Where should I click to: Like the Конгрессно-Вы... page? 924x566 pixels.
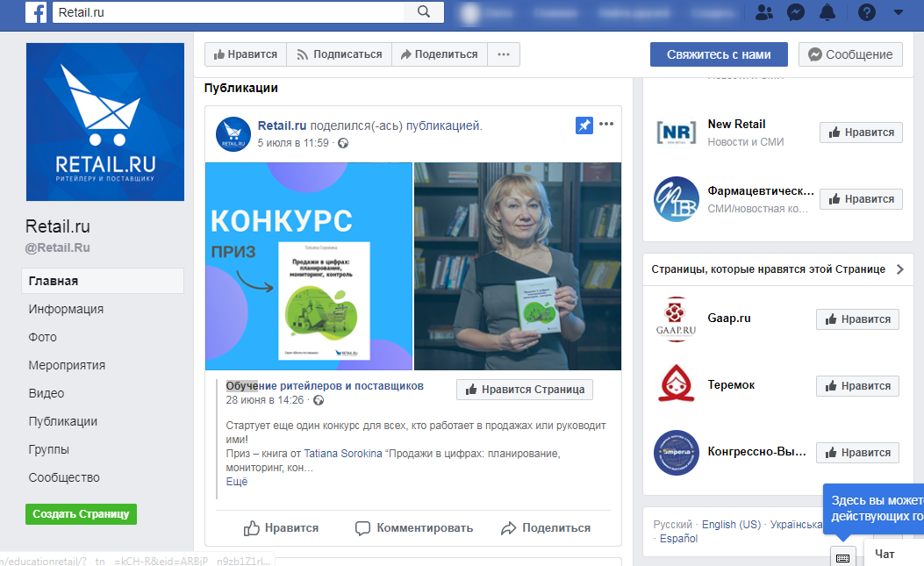857,453
